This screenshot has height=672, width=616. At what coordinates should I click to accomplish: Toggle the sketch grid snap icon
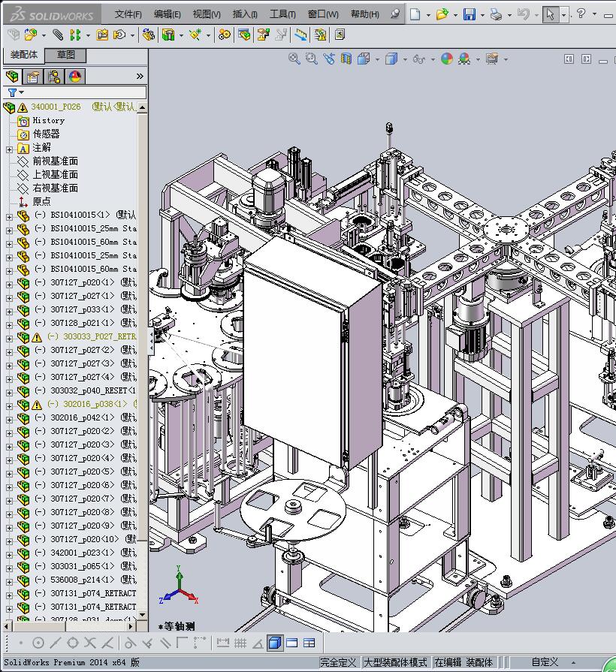click(x=240, y=643)
